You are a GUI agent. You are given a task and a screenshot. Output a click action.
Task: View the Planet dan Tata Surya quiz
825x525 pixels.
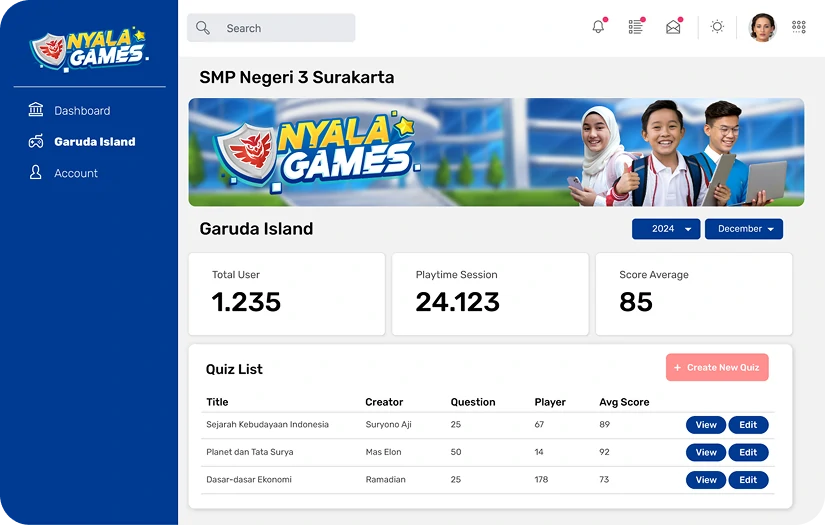[x=706, y=452]
